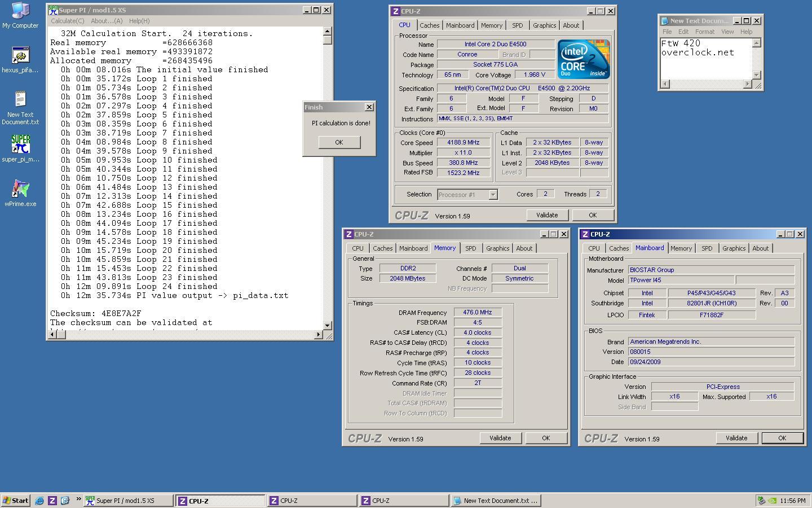Click CPU tab CPU-Z window title icon
This screenshot has width=812, height=508.
pyautogui.click(x=396, y=11)
